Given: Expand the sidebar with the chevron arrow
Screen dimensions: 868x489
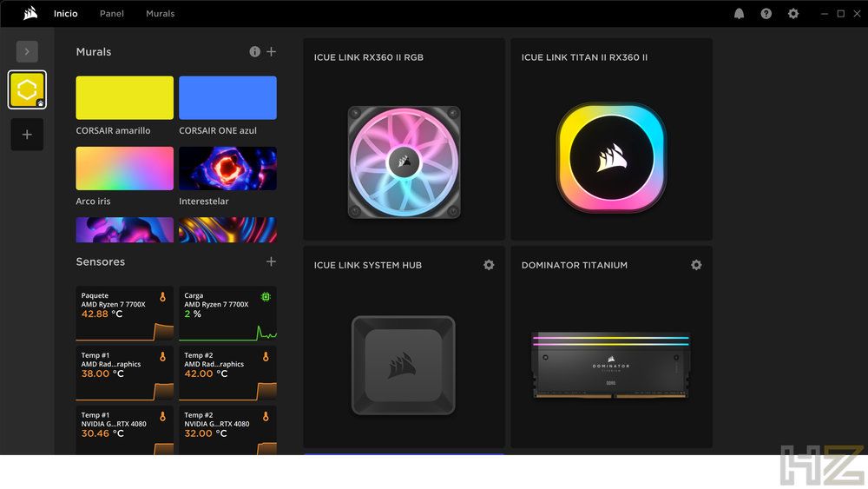Looking at the screenshot, I should tap(27, 51).
